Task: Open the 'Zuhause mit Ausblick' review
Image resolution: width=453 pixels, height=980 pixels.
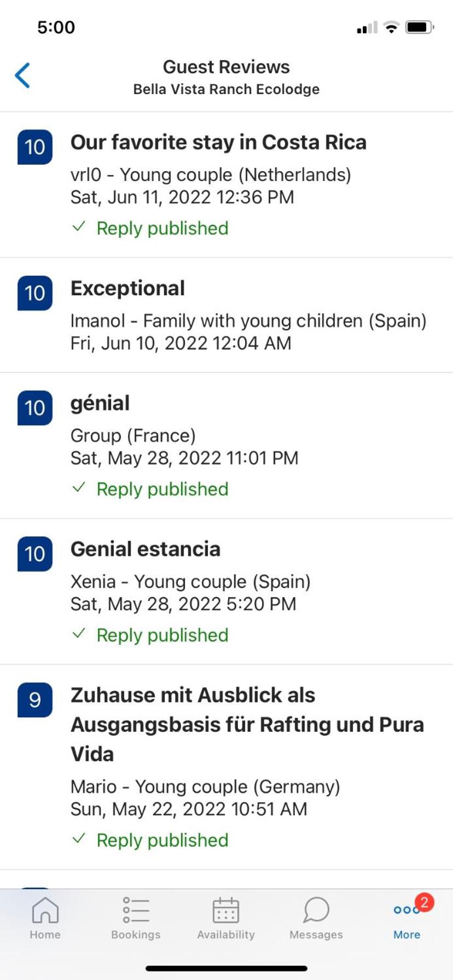Action: 246,724
